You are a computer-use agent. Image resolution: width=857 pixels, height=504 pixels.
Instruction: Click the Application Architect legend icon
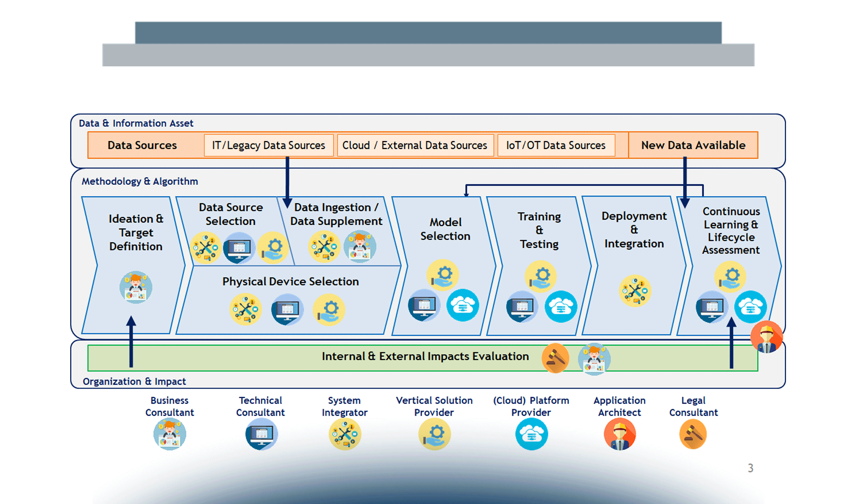[x=620, y=434]
